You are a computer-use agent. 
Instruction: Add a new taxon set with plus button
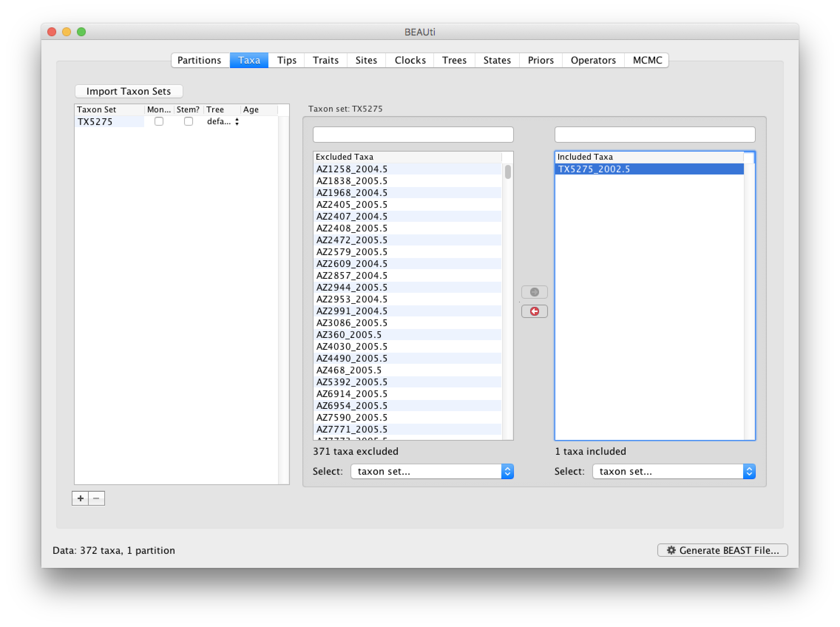[80, 498]
